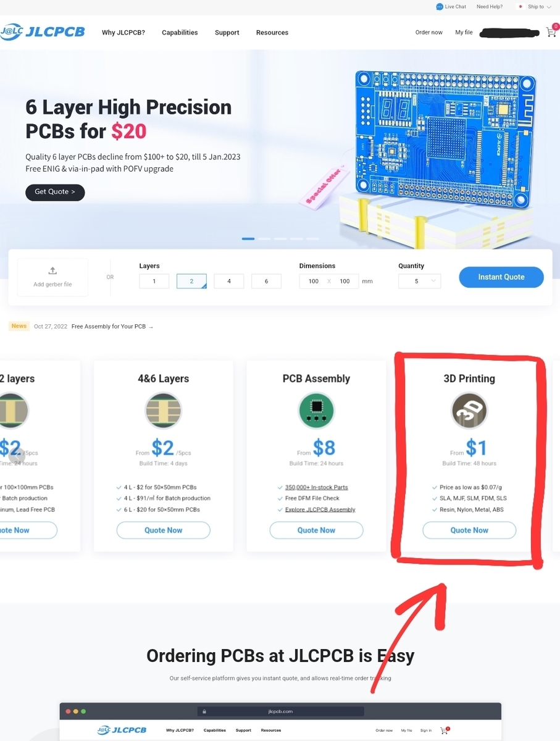The height and width of the screenshot is (741, 560).
Task: Open the shopping cart icon
Action: point(551,32)
